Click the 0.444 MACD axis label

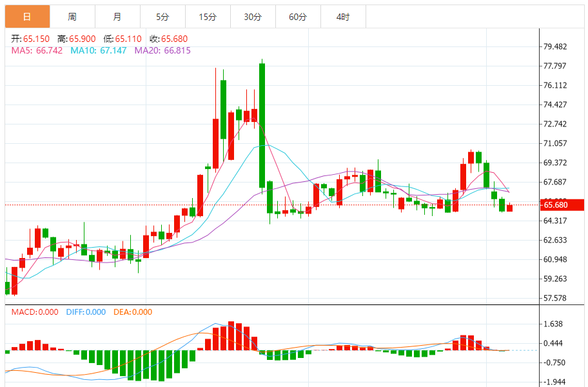553,344
